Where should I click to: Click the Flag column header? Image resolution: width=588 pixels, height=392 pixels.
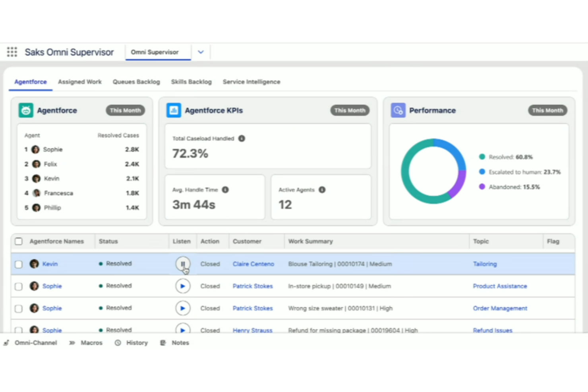point(553,241)
